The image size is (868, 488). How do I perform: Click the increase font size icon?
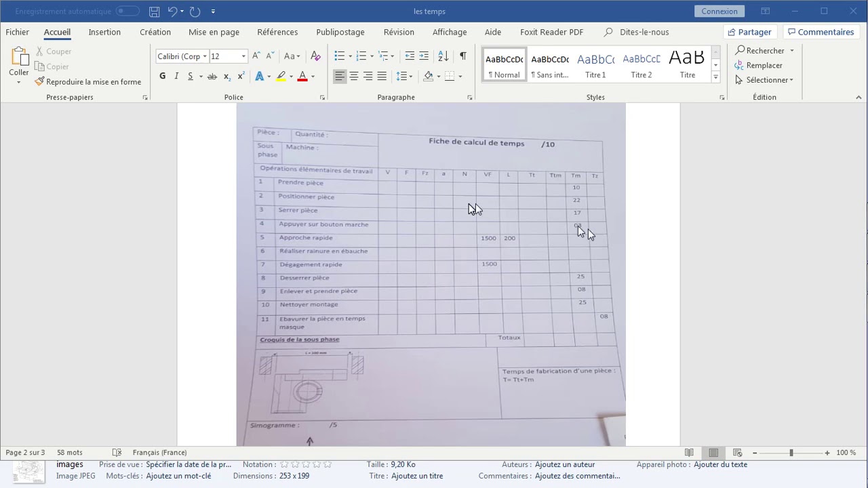coord(256,56)
